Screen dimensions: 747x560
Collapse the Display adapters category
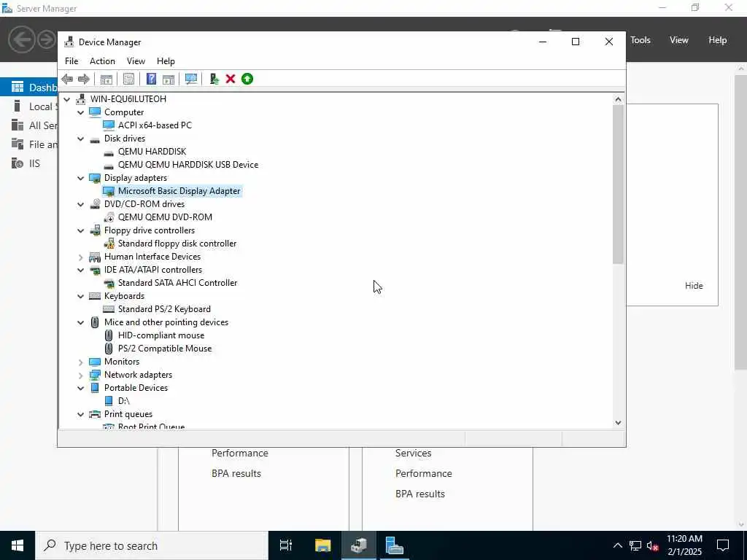pyautogui.click(x=81, y=178)
